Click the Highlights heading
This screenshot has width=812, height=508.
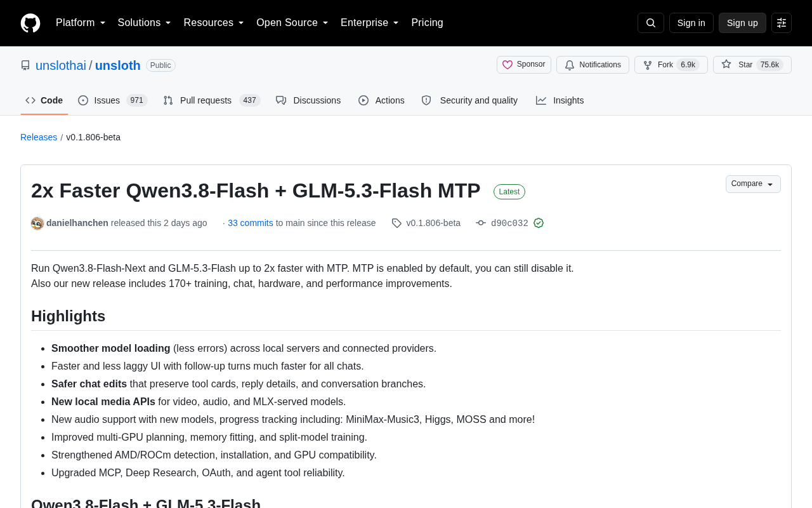pyautogui.click(x=69, y=316)
